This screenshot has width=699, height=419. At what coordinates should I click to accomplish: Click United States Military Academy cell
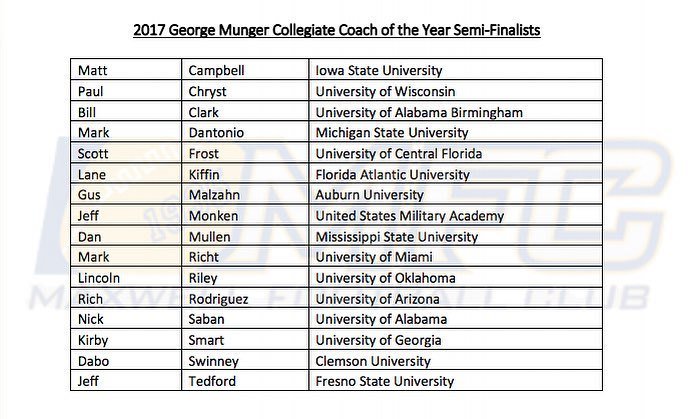pos(456,215)
